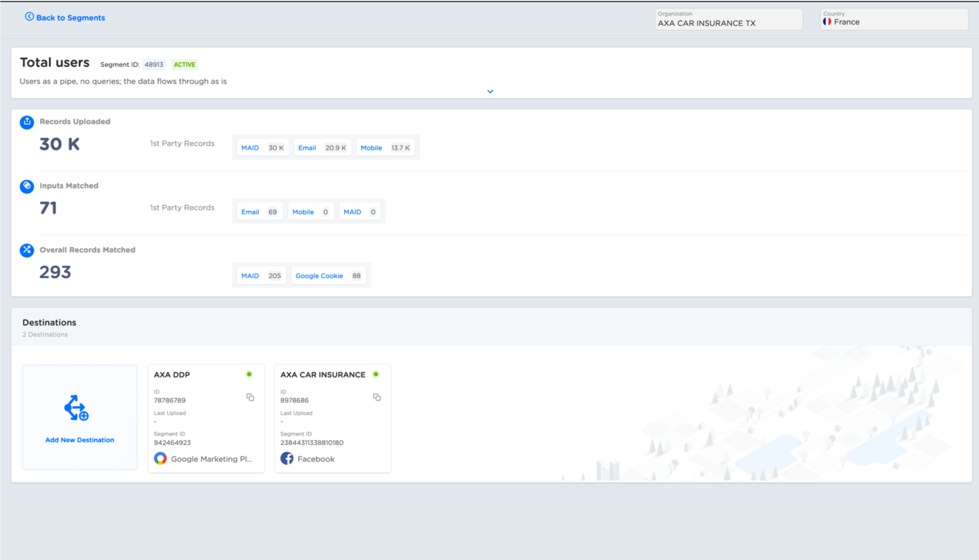Click the AXA CAR INSURANCE green status dot
The height and width of the screenshot is (560, 979).
click(x=376, y=375)
